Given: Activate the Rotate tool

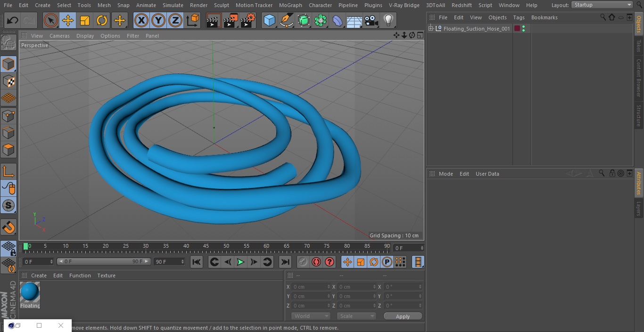Looking at the screenshot, I should [x=102, y=21].
